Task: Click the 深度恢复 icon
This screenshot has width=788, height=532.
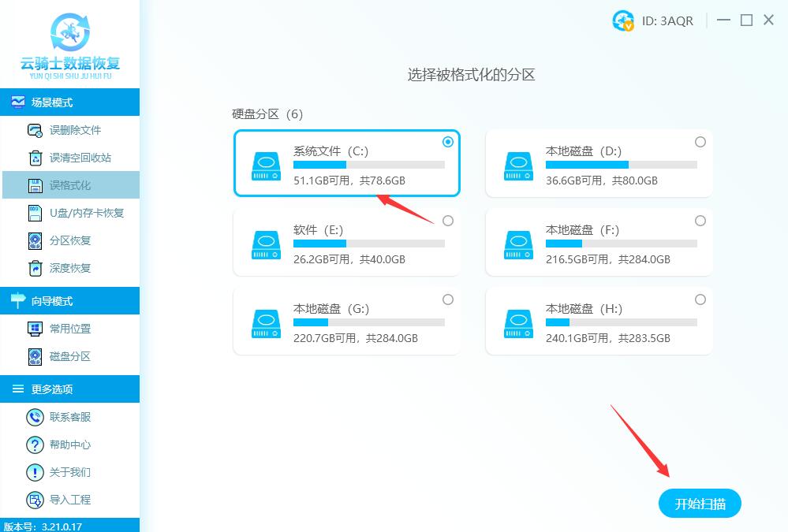Action: click(x=35, y=268)
